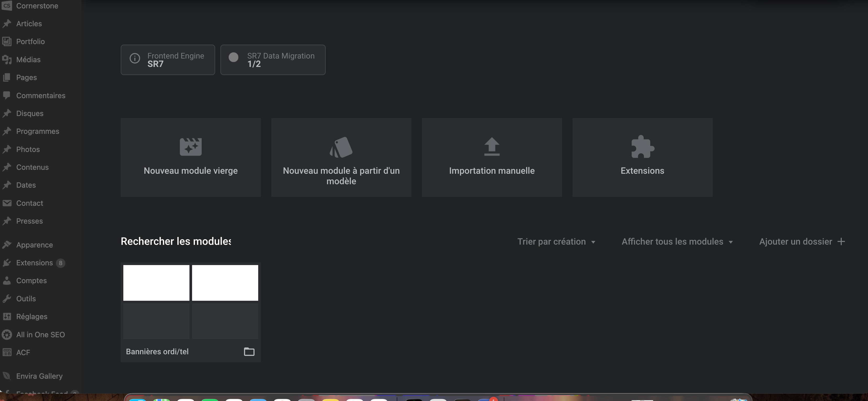Viewport: 868px width, 401px height.
Task: Open the Bannières ordi/tel folder thumbnail
Action: tap(190, 302)
